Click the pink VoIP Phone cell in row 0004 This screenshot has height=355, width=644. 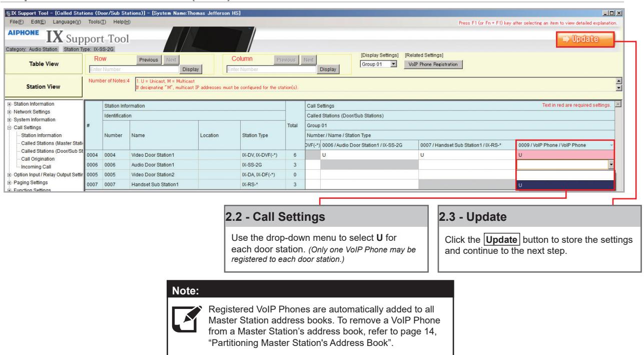[x=565, y=155]
